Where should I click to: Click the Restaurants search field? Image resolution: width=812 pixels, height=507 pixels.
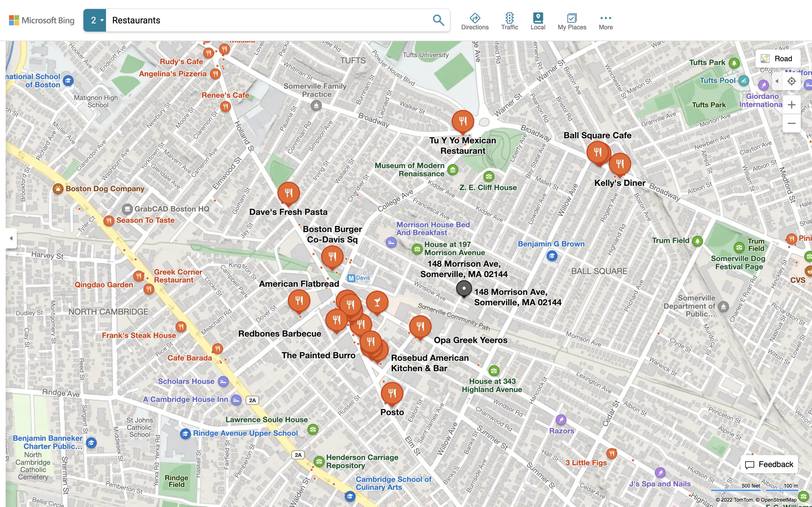(268, 20)
